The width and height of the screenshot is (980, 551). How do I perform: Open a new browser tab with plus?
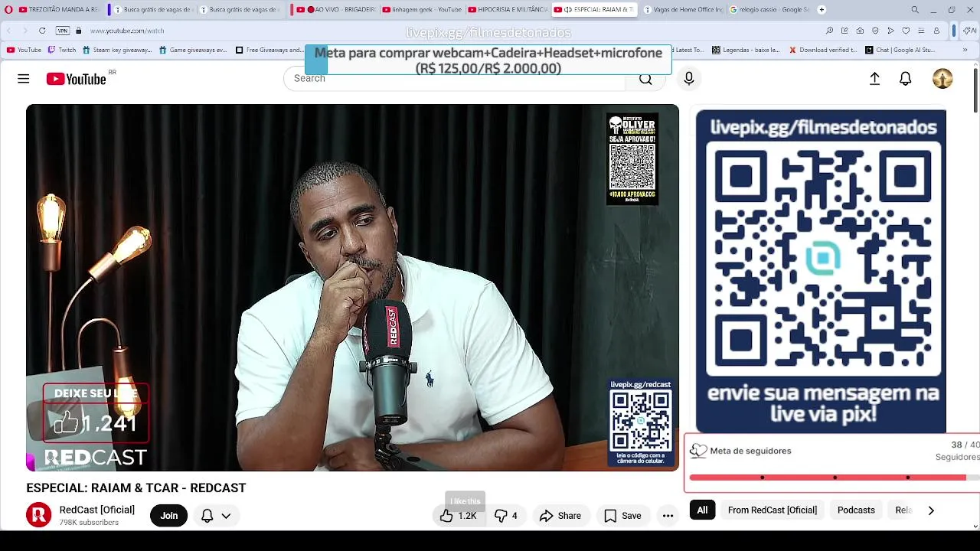coord(822,10)
